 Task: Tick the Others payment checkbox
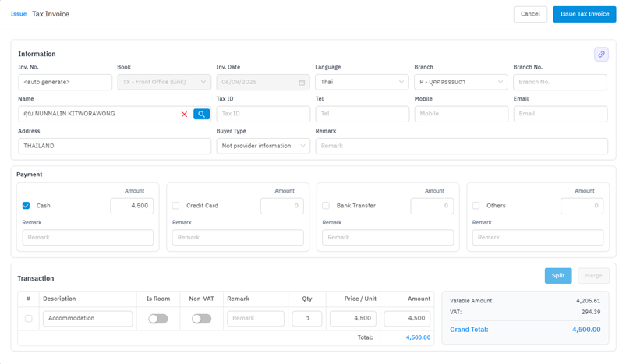476,206
